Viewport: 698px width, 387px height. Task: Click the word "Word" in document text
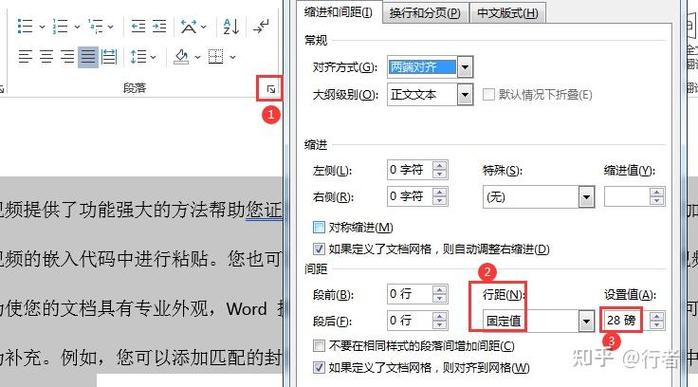246,309
